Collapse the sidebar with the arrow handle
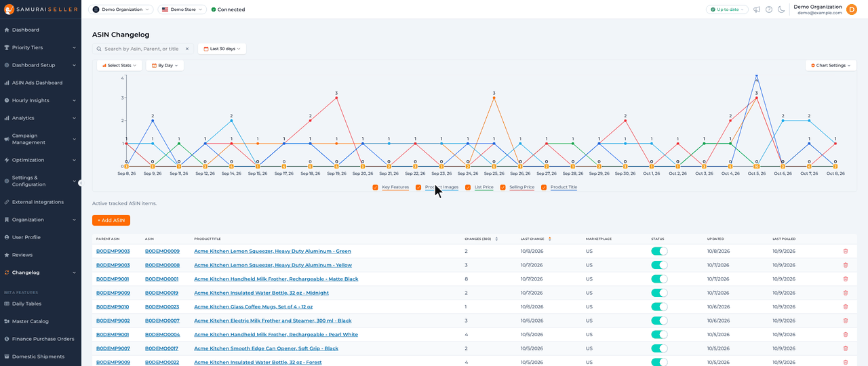The height and width of the screenshot is (366, 868). point(80,183)
